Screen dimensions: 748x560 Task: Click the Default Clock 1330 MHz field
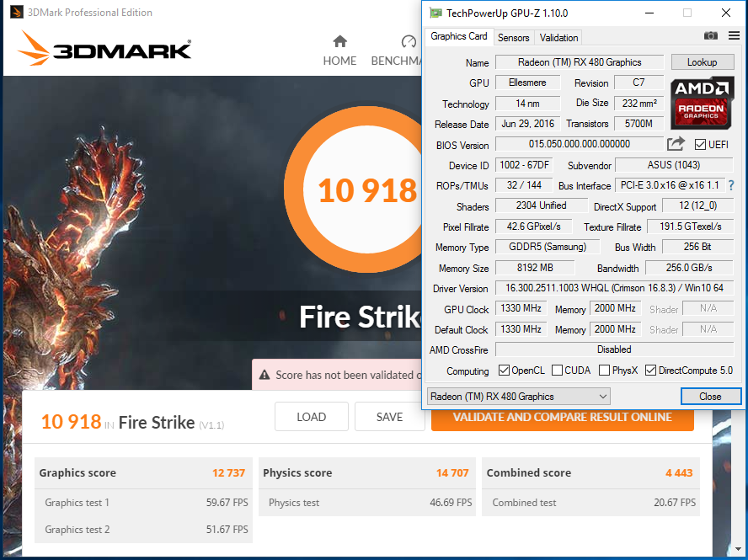click(521, 329)
